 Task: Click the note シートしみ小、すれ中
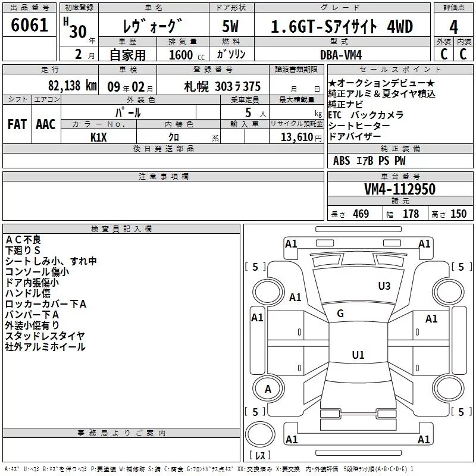click(51, 261)
